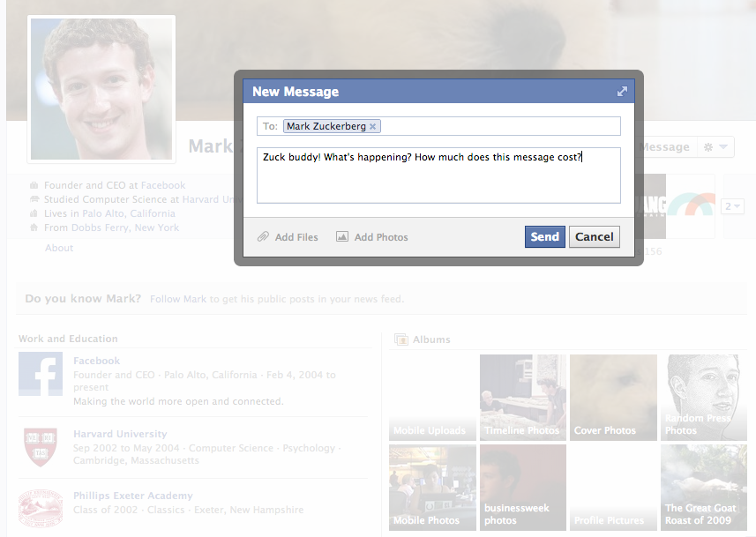Open the Mobile Photos album
The image size is (756, 537).
[x=432, y=488]
